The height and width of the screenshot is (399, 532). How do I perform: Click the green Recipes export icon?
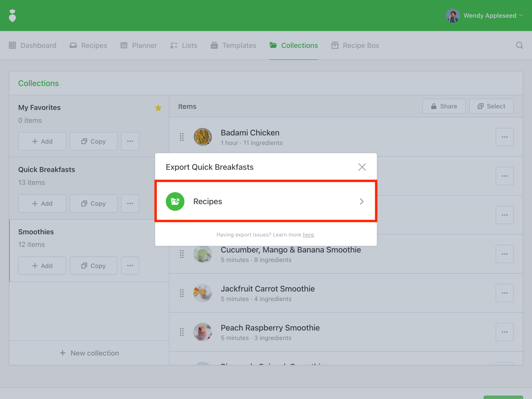pos(175,201)
